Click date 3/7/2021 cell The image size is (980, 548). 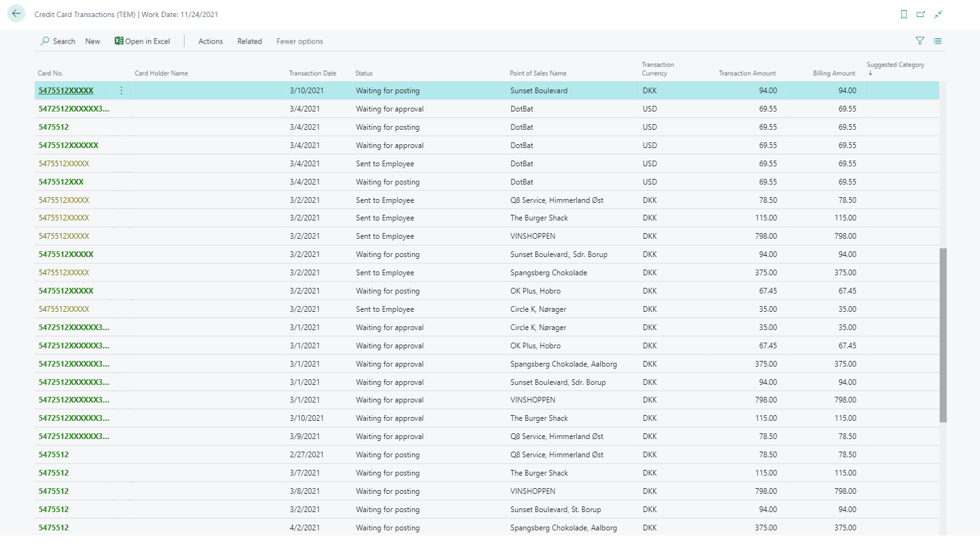305,473
